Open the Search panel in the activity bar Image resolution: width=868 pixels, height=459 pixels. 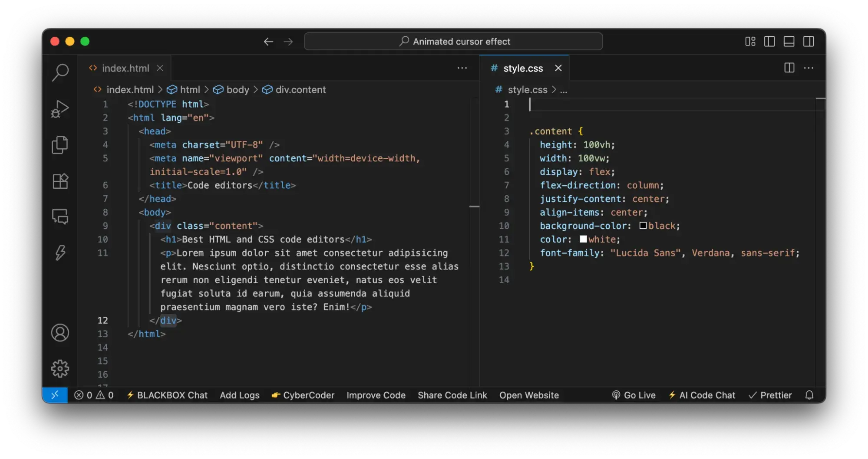[x=60, y=73]
